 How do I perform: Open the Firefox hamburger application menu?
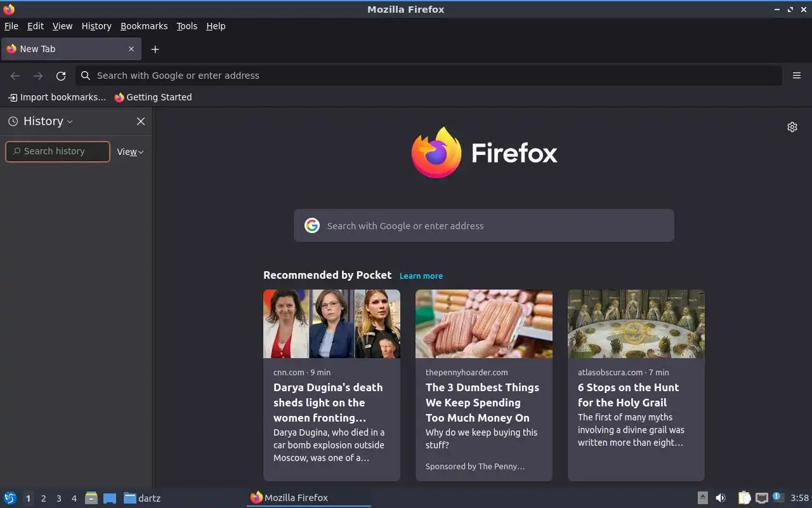coord(797,76)
